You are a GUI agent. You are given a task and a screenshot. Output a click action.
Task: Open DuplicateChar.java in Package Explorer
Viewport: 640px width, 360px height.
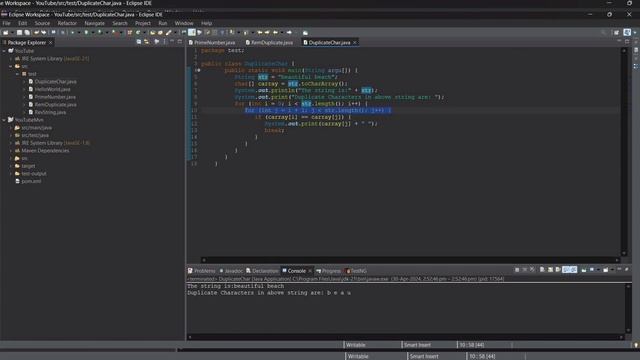[56, 82]
